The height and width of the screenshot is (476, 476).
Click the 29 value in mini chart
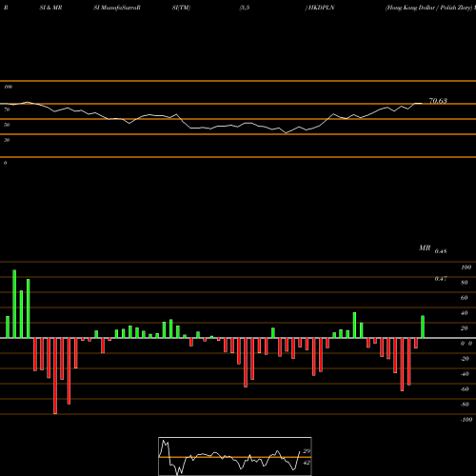click(307, 451)
